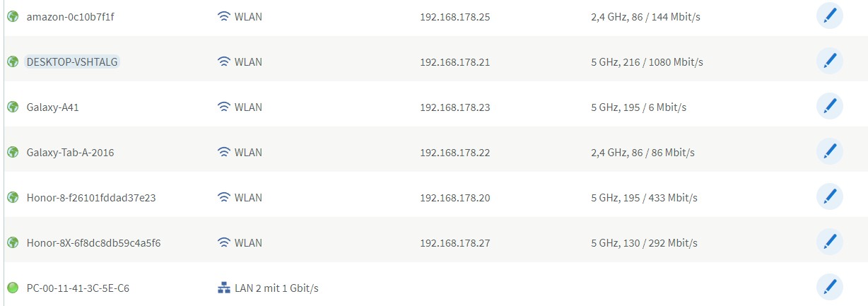Open the edit pencil for PC-00-11-41-3C-5E-C6
Viewport: 868px width, 306px height.
coord(830,288)
